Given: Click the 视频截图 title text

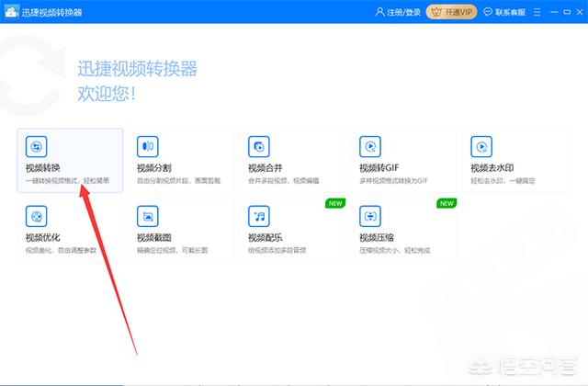Looking at the screenshot, I should pos(154,237).
